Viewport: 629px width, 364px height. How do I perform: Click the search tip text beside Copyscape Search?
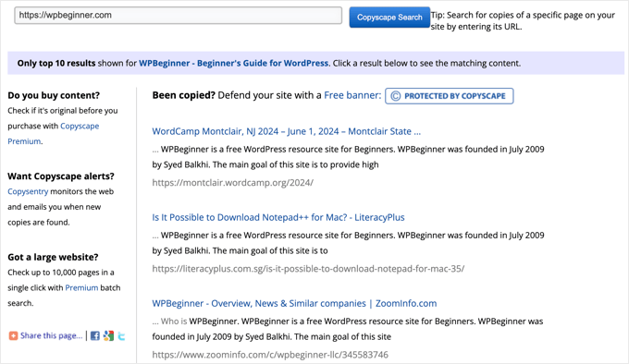[523, 21]
